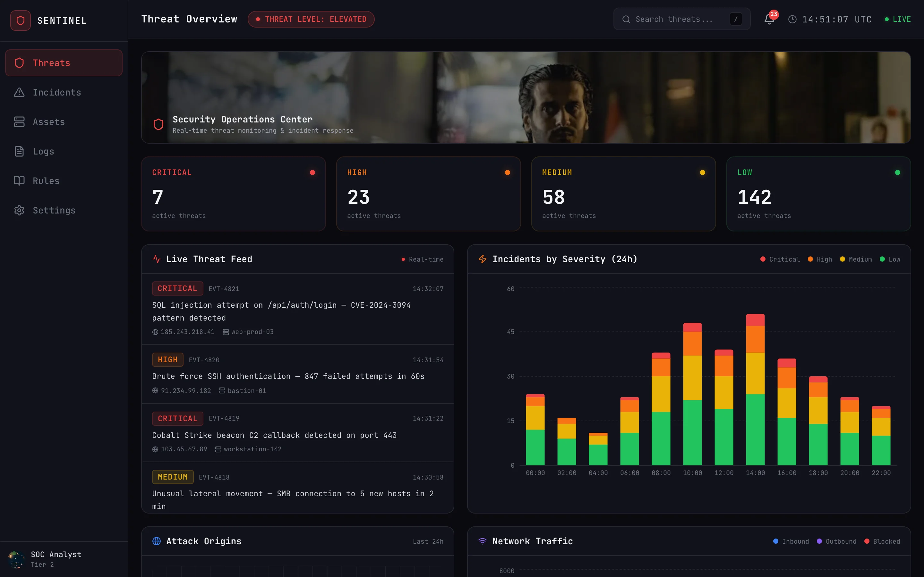The width and height of the screenshot is (924, 577).
Task: Select the Threats menu item
Action: click(x=64, y=63)
